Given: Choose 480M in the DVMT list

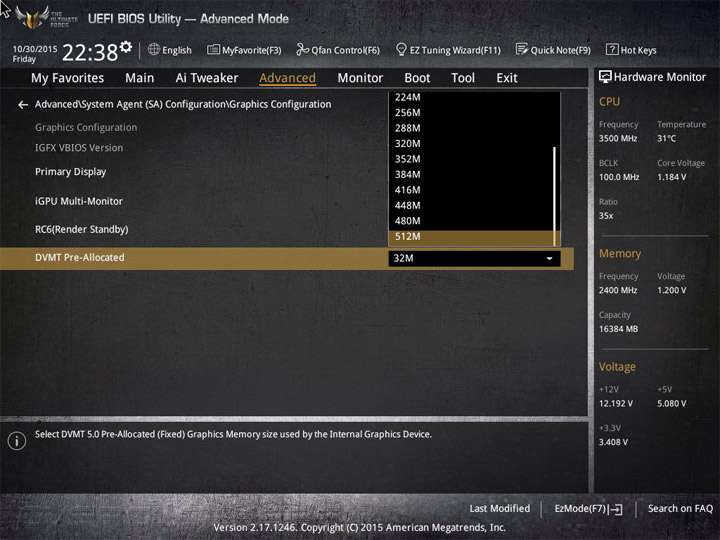Looking at the screenshot, I should (471, 221).
